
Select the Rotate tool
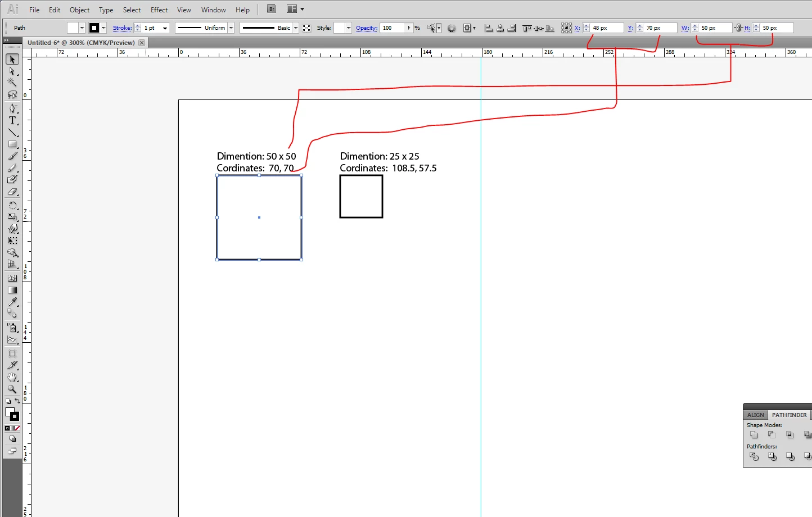(x=12, y=205)
